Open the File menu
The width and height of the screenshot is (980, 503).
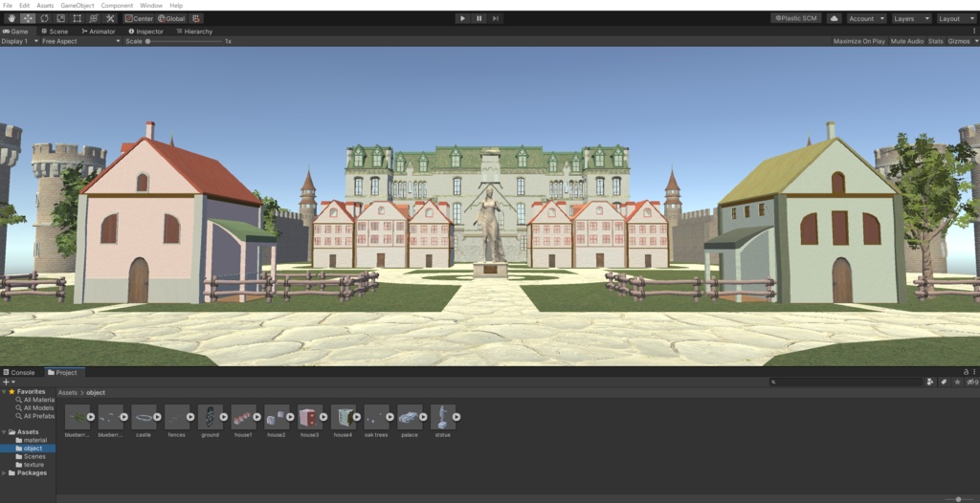click(x=8, y=5)
